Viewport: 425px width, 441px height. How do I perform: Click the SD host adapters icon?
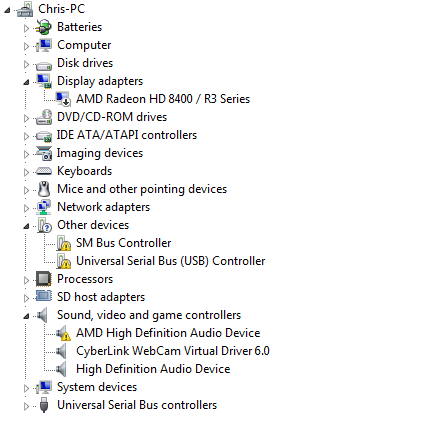pos(44,296)
